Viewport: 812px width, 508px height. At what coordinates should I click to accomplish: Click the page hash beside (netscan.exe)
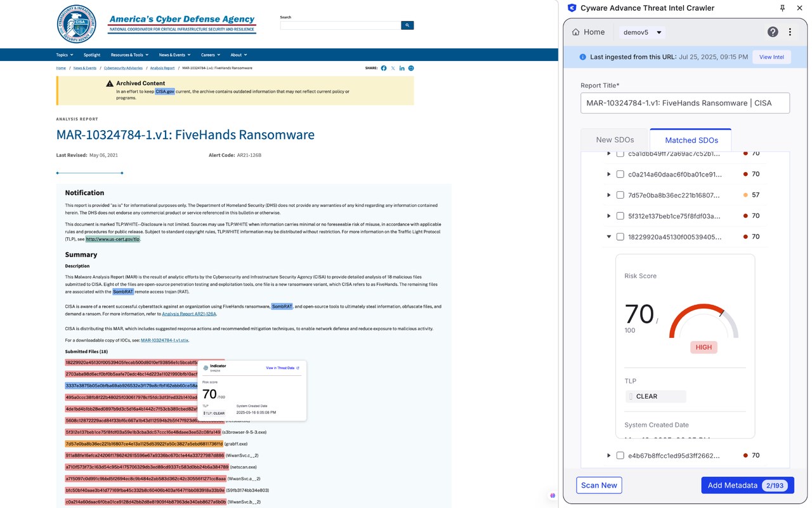[147, 467]
